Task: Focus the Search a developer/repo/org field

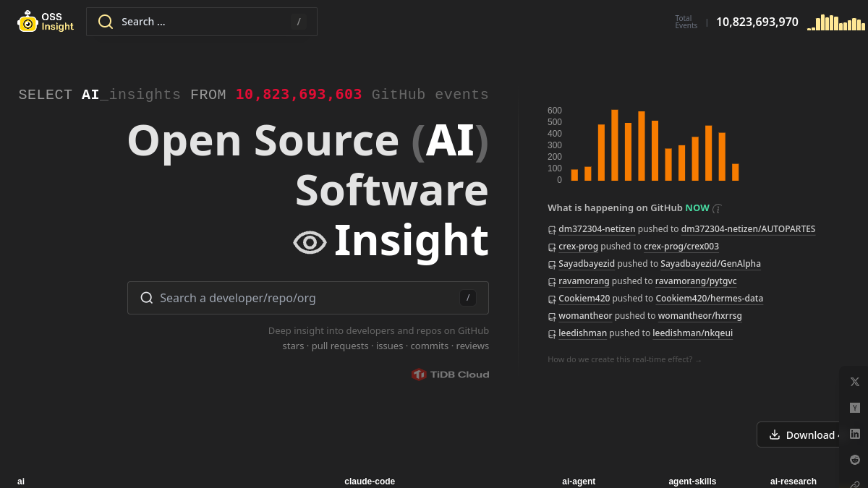Action: pyautogui.click(x=308, y=298)
